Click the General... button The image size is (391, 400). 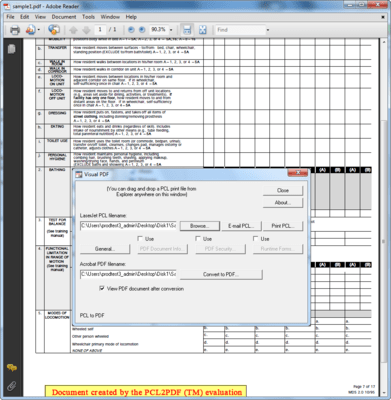[105, 249]
